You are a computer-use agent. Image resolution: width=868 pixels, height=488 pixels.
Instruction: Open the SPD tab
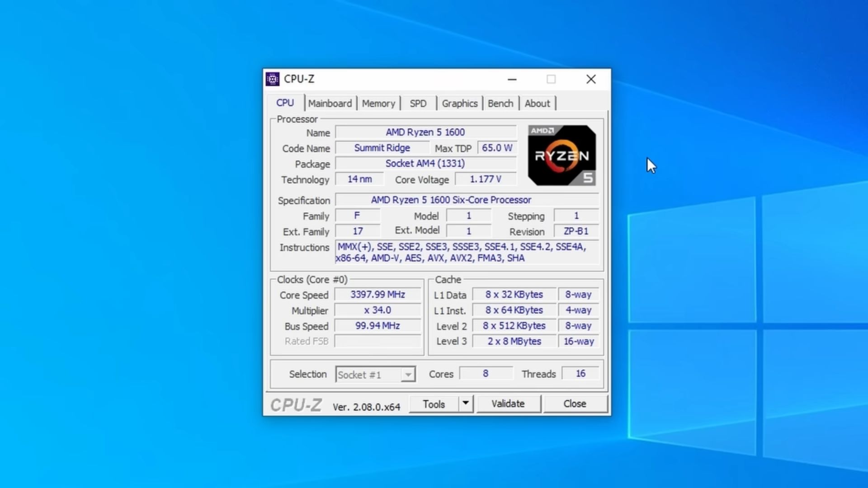[x=418, y=103]
